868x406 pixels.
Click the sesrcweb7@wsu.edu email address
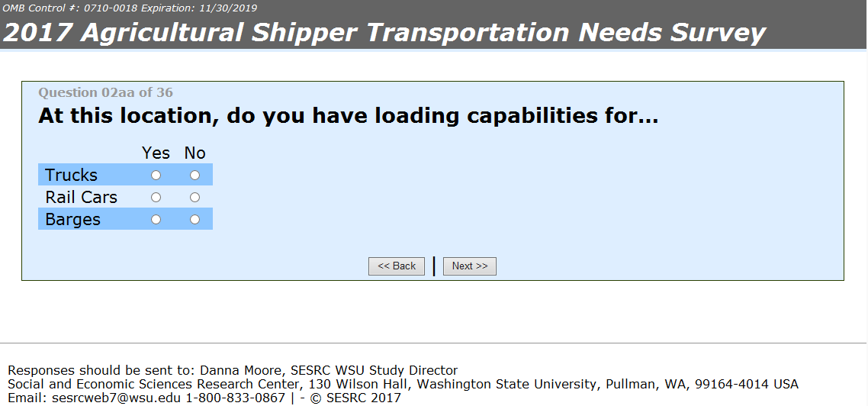(94, 398)
